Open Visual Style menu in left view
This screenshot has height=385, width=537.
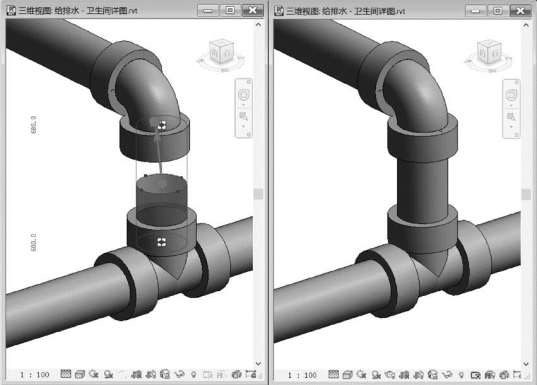point(80,375)
